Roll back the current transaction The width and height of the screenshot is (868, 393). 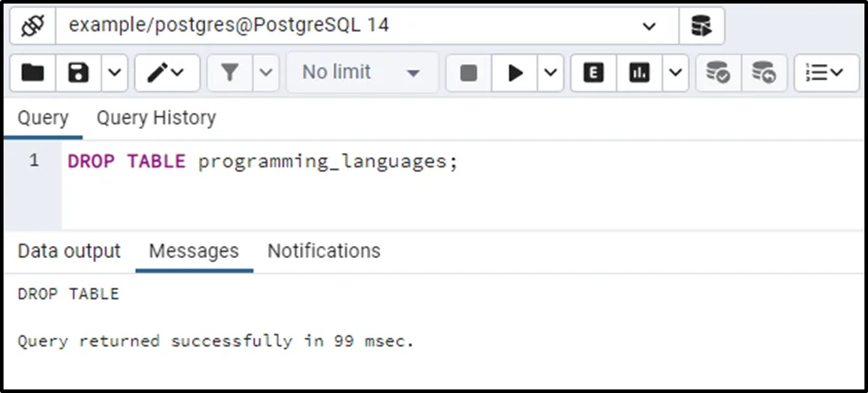(762, 73)
